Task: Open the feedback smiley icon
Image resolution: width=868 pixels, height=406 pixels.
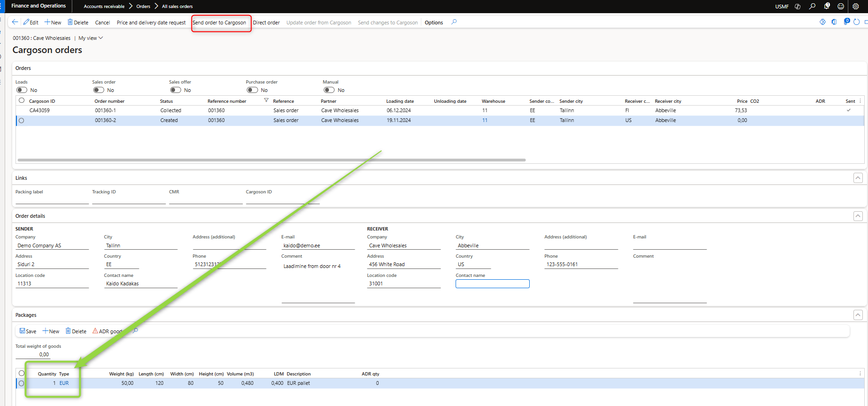Action: [841, 7]
